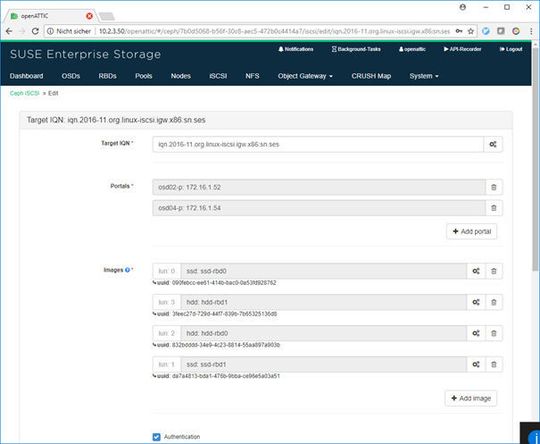Viewport: 540px width, 444px height.
Task: Click the Chrome user profile icon
Action: pos(463,7)
